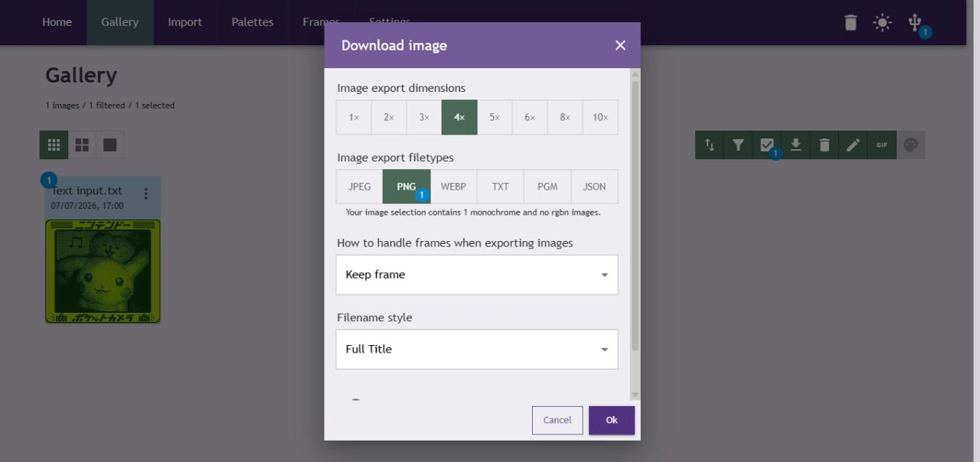Click the trash bin icon in header
The height and width of the screenshot is (462, 980).
(x=851, y=22)
